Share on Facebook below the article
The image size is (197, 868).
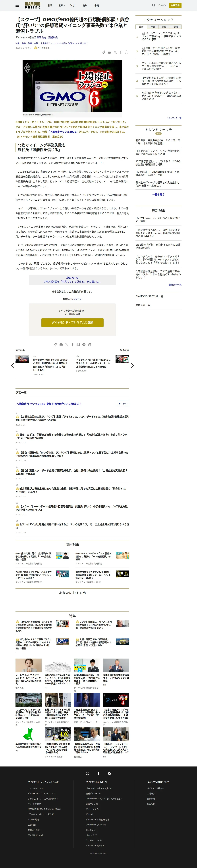pos(72,345)
